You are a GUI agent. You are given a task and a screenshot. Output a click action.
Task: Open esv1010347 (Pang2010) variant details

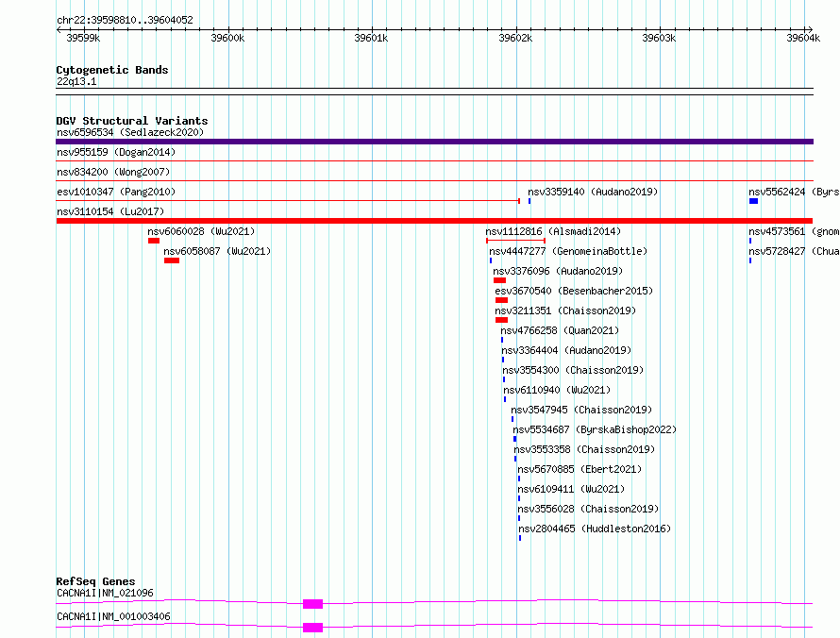coord(116,192)
